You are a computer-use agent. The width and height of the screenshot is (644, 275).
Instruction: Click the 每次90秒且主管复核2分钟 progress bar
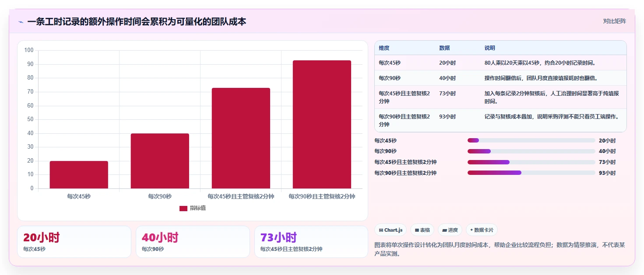click(531, 173)
